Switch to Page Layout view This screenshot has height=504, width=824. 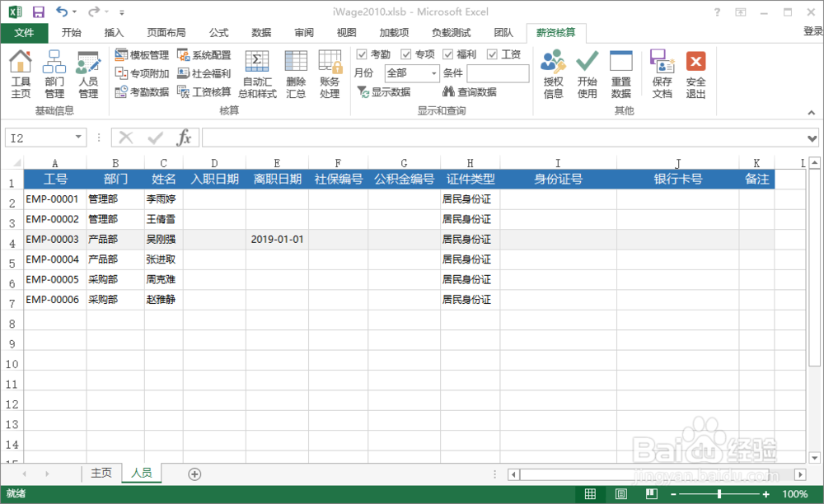(x=620, y=494)
